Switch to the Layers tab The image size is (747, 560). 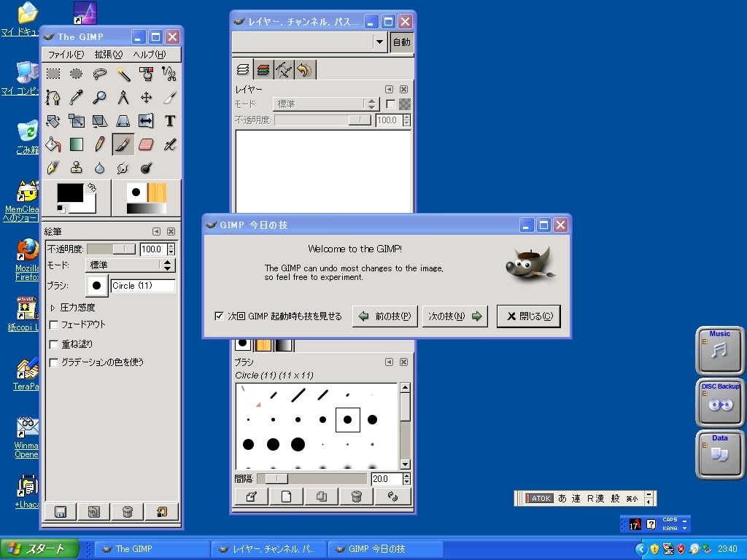pos(243,69)
